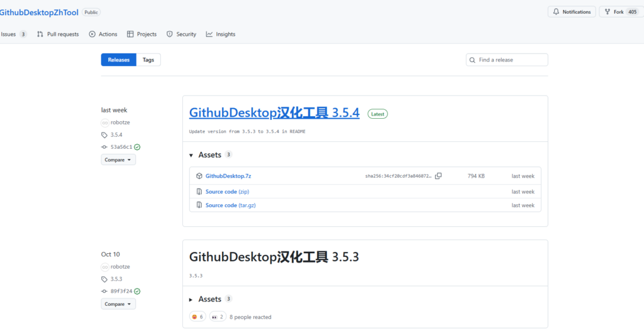Open the 3.5.4 tag link

tap(116, 134)
